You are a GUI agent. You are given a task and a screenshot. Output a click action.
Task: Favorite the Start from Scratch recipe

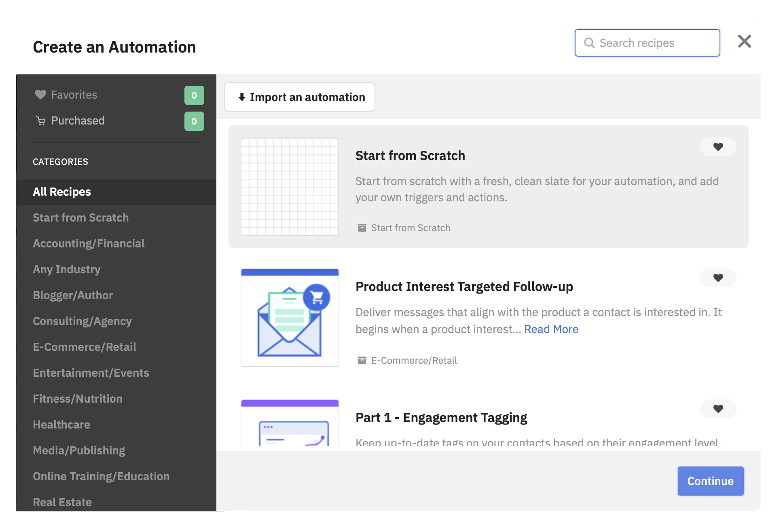718,147
